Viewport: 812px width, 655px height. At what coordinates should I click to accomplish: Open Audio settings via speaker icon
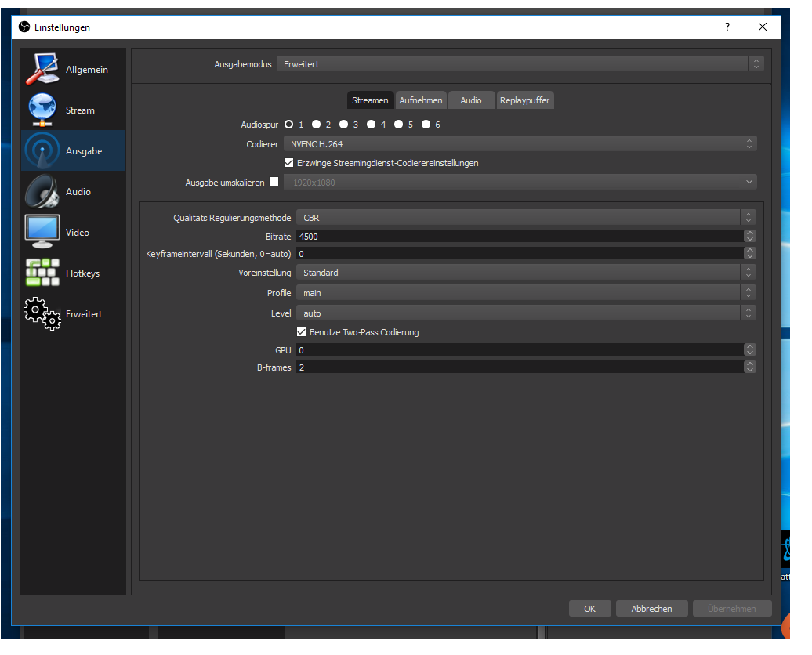pos(42,191)
